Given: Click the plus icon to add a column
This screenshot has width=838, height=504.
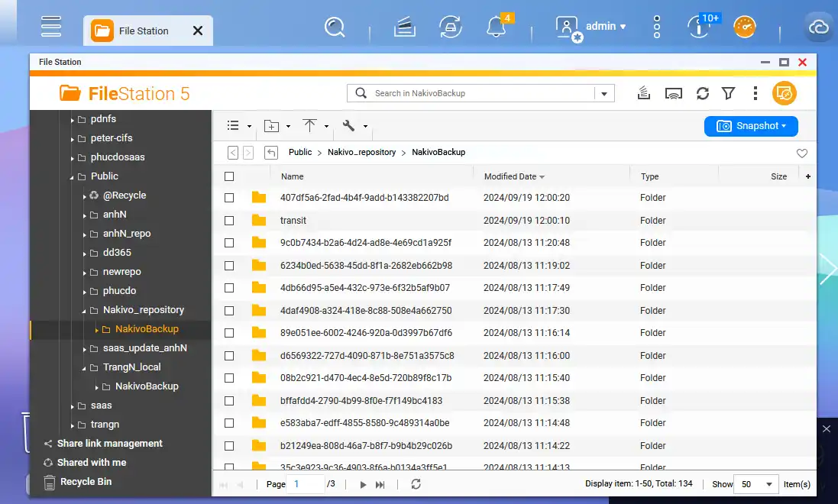Looking at the screenshot, I should pos(808,176).
